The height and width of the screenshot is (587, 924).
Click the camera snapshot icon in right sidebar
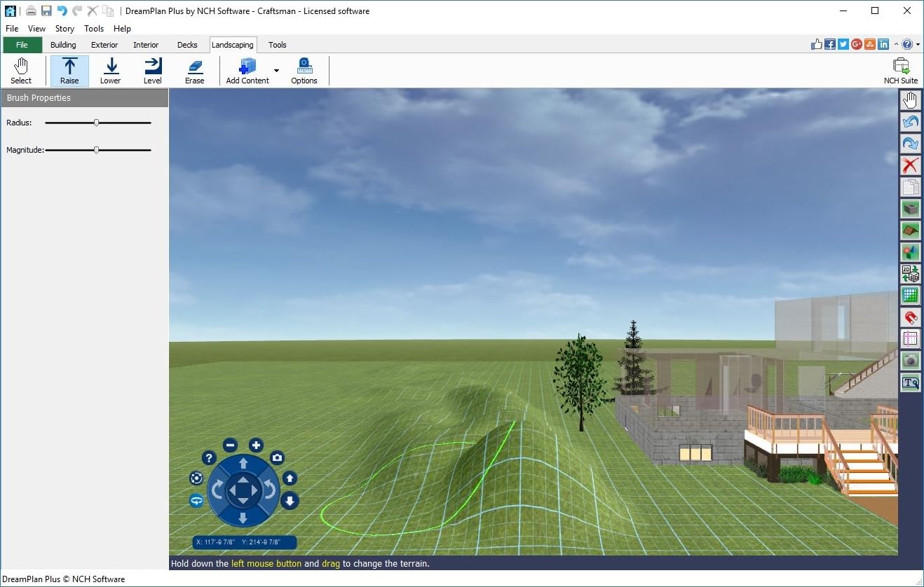pos(910,361)
